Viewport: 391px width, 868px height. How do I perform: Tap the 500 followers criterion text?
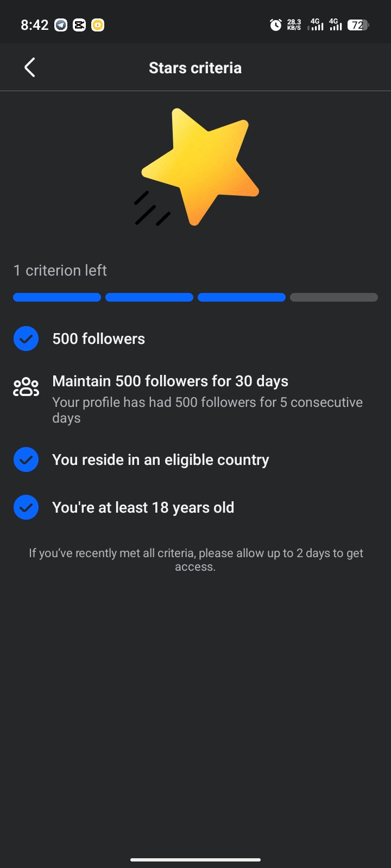[98, 339]
